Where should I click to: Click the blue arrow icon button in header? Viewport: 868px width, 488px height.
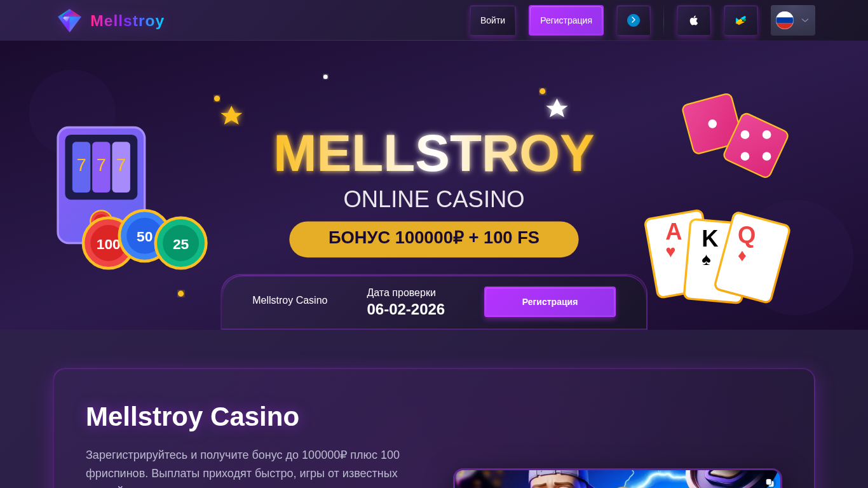coord(634,20)
